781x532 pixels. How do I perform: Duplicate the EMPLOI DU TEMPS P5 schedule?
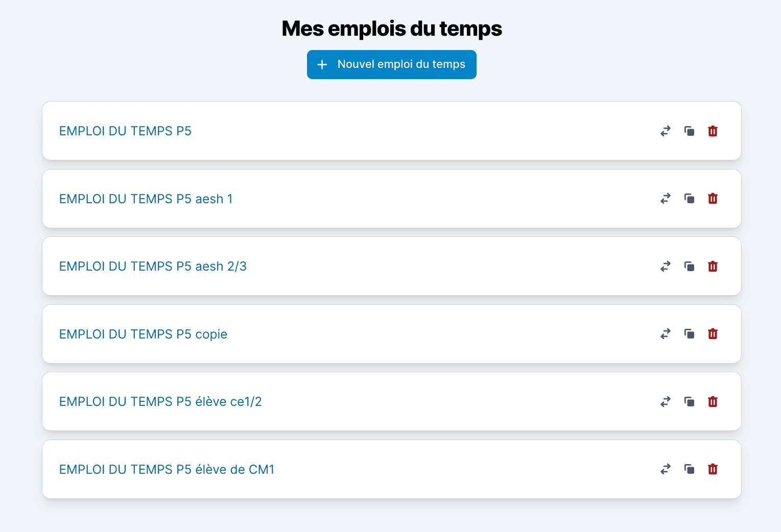click(689, 131)
